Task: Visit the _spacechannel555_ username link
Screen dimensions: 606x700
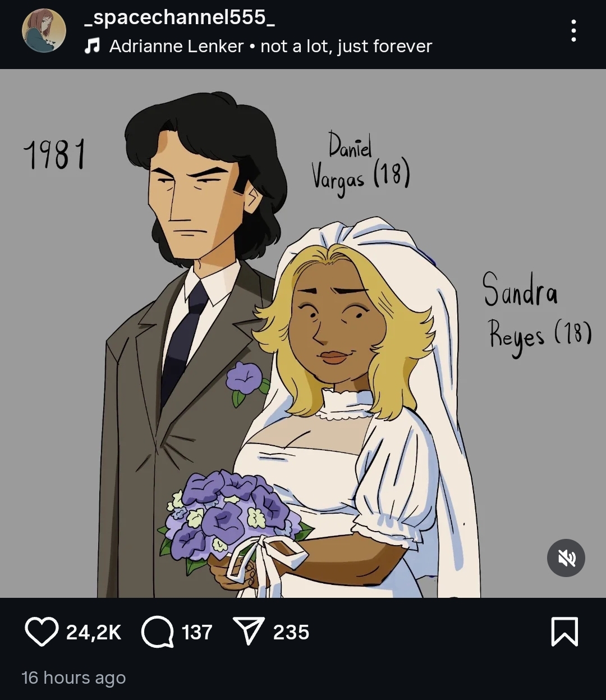Action: tap(179, 18)
